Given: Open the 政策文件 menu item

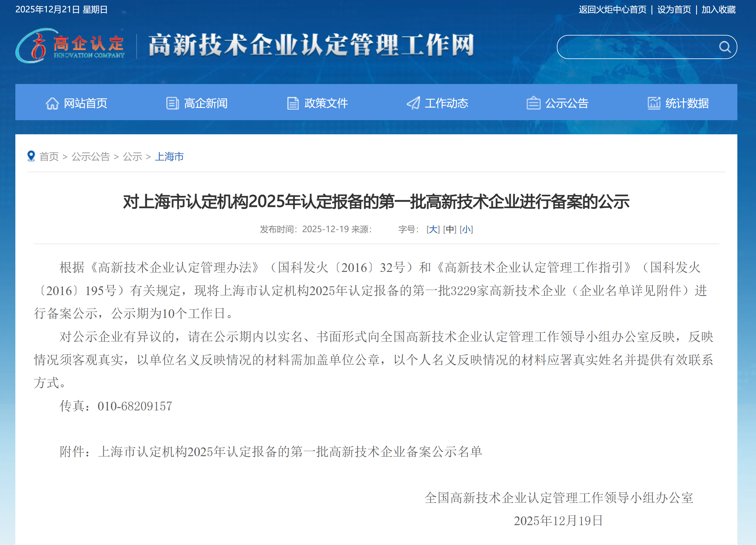Looking at the screenshot, I should coord(326,103).
